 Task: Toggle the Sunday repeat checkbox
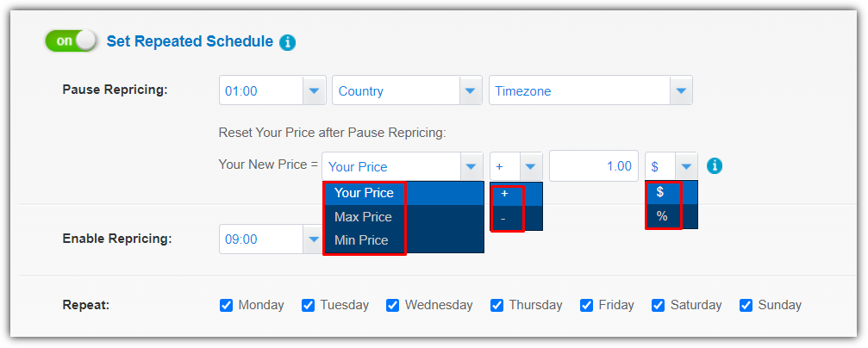click(x=746, y=306)
